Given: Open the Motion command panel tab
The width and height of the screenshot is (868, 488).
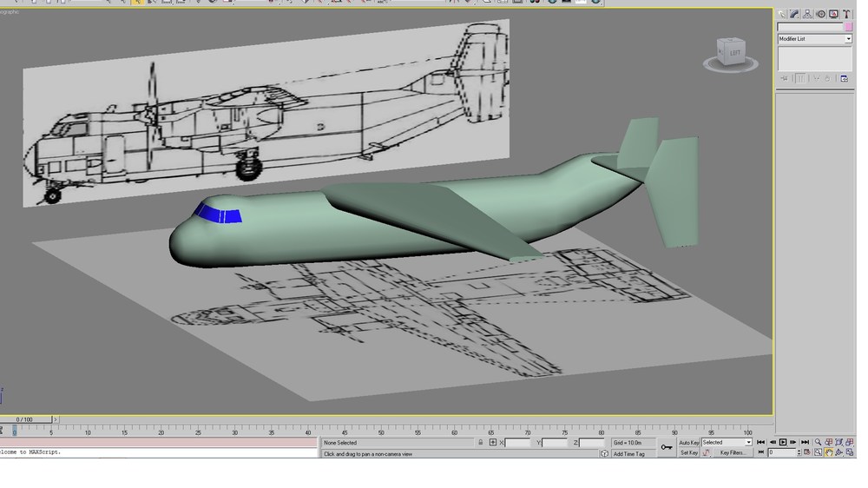Looking at the screenshot, I should 820,15.
